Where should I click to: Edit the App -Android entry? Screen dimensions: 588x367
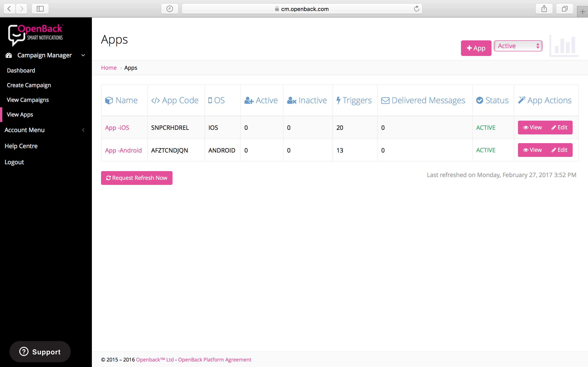tap(559, 150)
